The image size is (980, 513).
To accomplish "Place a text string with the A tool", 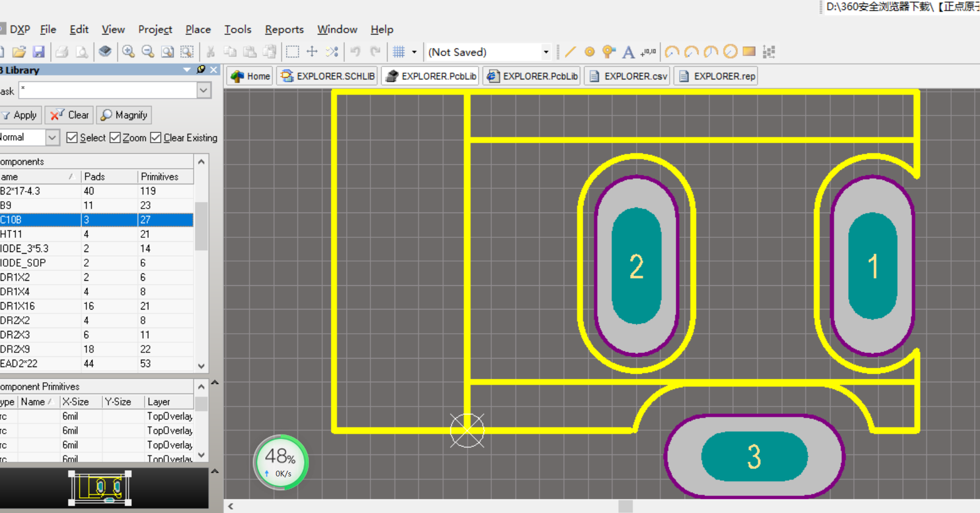I will tap(628, 52).
